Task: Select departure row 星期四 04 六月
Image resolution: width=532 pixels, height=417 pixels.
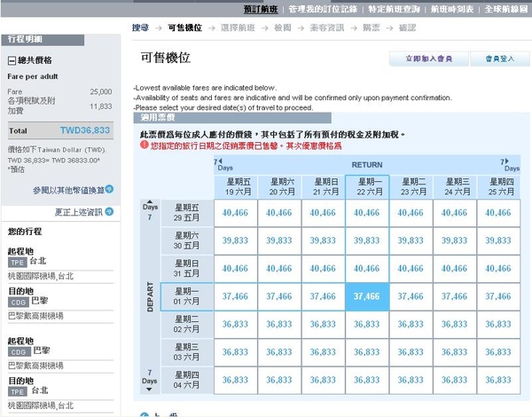Action: [187, 380]
